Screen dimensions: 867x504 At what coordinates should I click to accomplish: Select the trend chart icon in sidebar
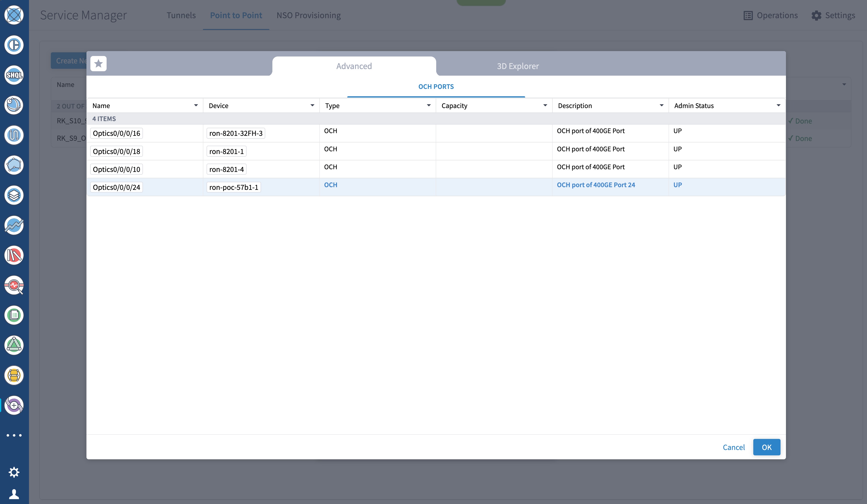14,225
